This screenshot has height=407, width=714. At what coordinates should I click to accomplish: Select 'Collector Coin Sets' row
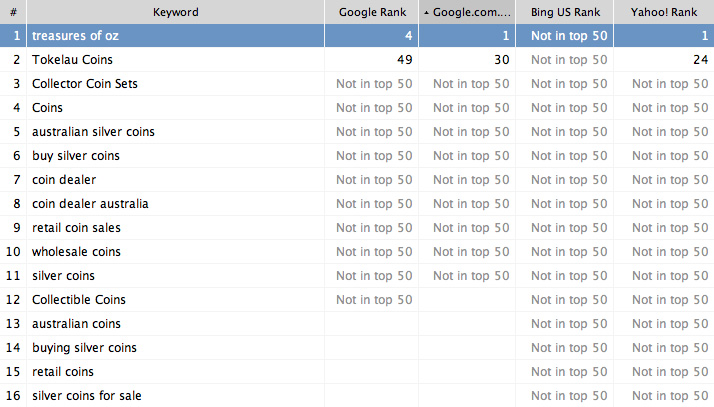[x=357, y=84]
